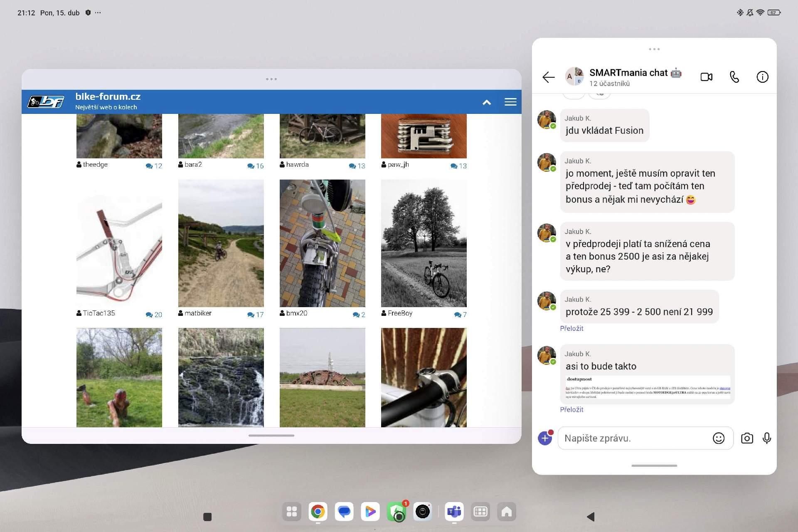798x532 pixels.
Task: Tap the recent apps square button
Action: [207, 517]
